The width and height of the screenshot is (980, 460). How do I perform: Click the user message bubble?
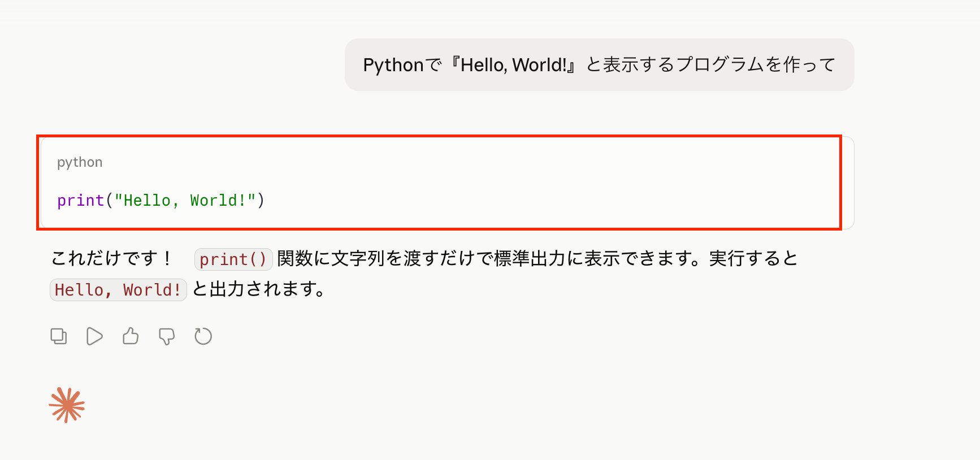[599, 65]
